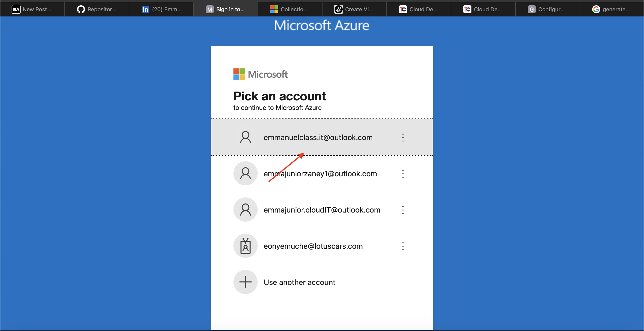Click the DEV favicon in first tab
The width and height of the screenshot is (644, 331).
click(x=16, y=9)
